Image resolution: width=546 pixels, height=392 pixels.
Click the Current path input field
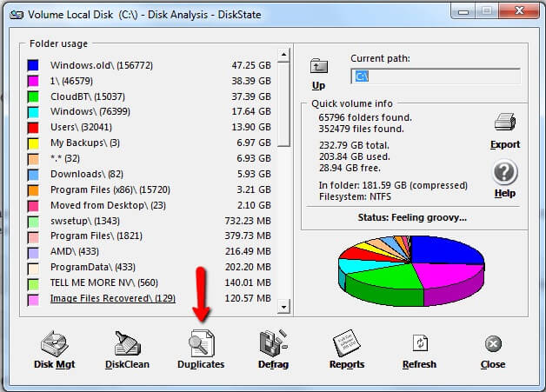pos(435,76)
